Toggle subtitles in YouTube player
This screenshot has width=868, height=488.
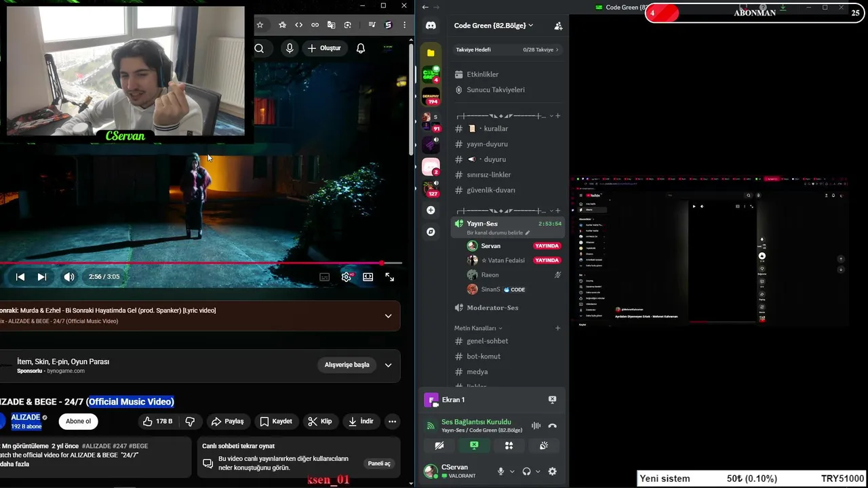pos(325,277)
